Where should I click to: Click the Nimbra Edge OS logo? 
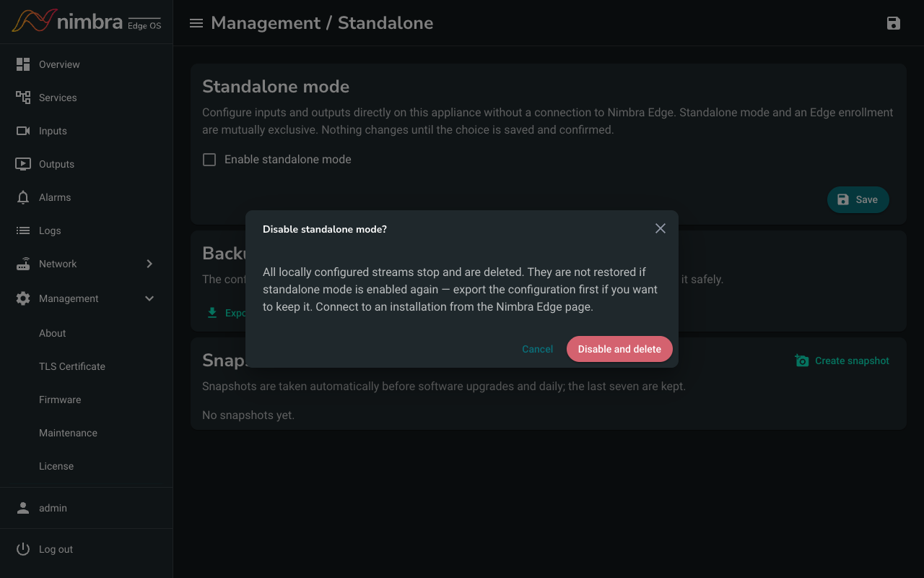pos(87,21)
